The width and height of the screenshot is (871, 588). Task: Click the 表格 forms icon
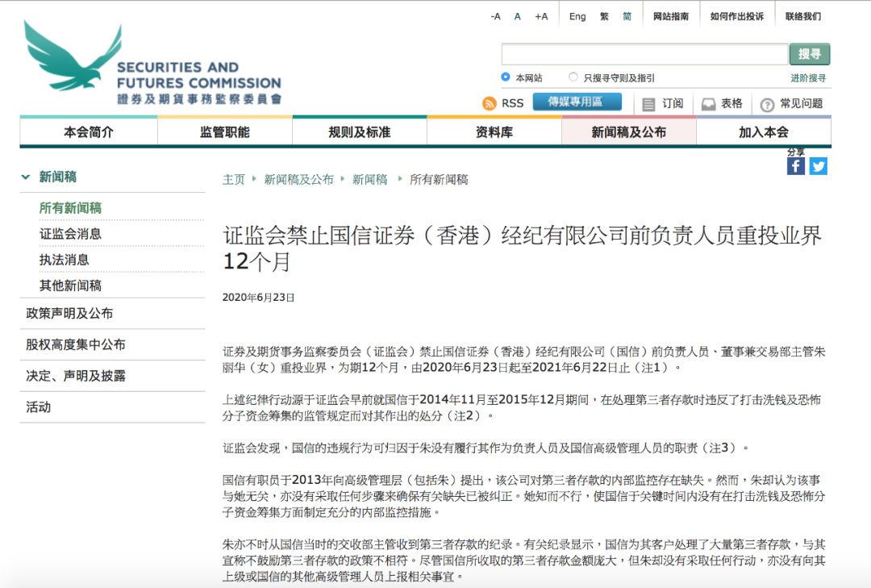708,104
